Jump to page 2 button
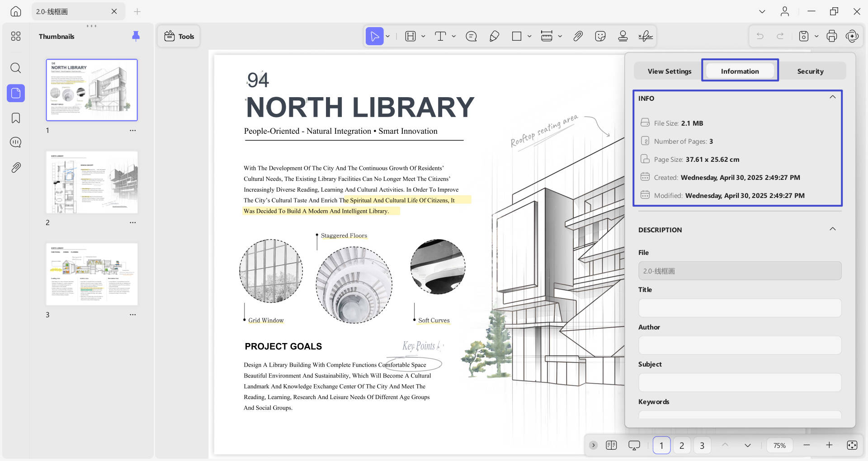The height and width of the screenshot is (461, 868). coord(682,446)
